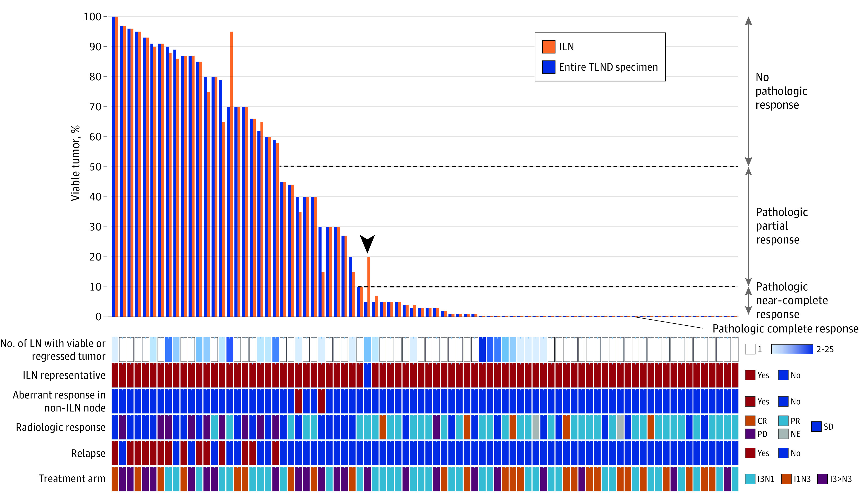Image resolution: width=860 pixels, height=504 pixels.
Task: Click the CR orange legend swatch
Action: 750,421
